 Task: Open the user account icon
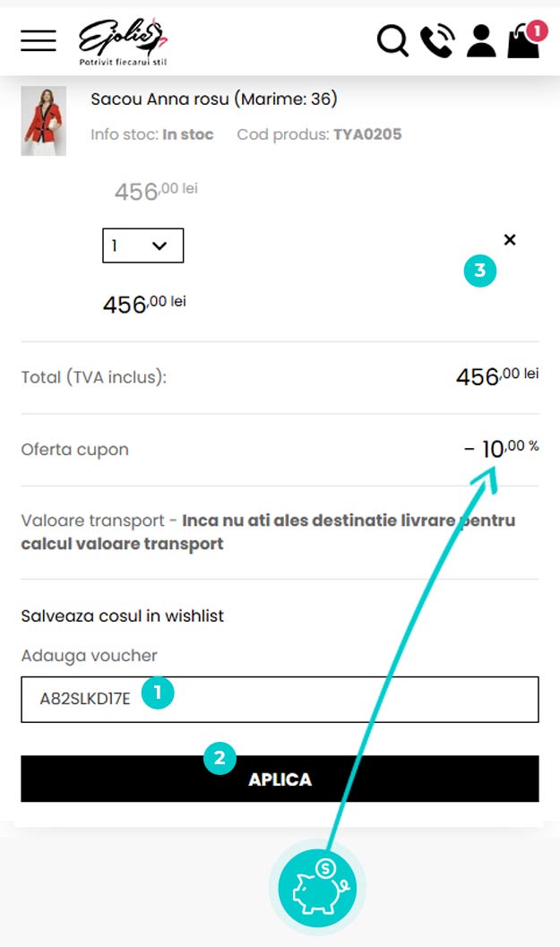coord(481,41)
